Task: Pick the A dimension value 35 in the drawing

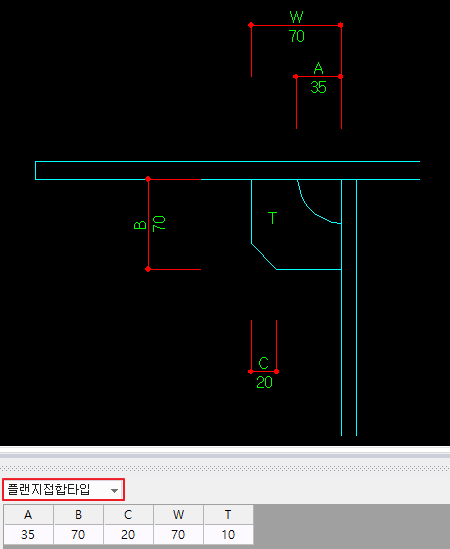Action: click(318, 87)
